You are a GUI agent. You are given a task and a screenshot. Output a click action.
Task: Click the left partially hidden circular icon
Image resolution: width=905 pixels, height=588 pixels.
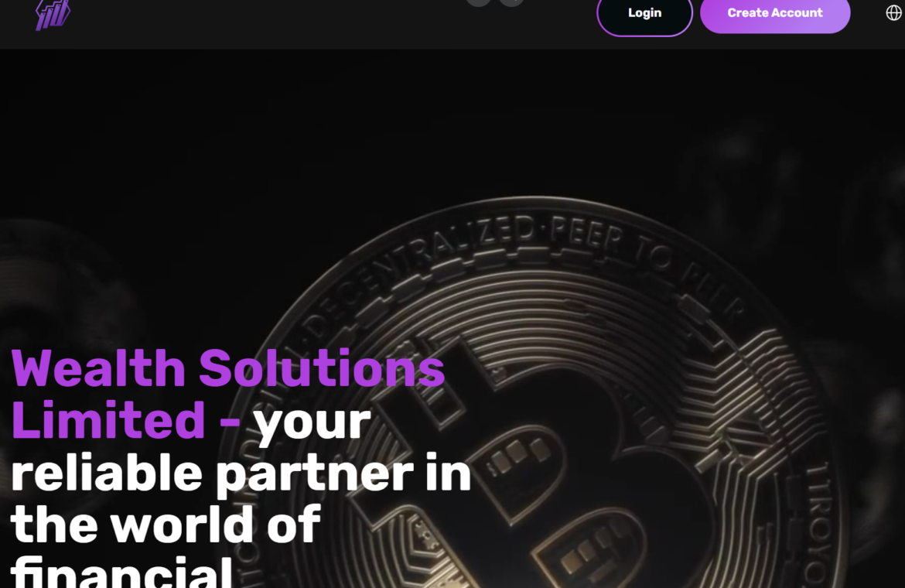pos(479,3)
